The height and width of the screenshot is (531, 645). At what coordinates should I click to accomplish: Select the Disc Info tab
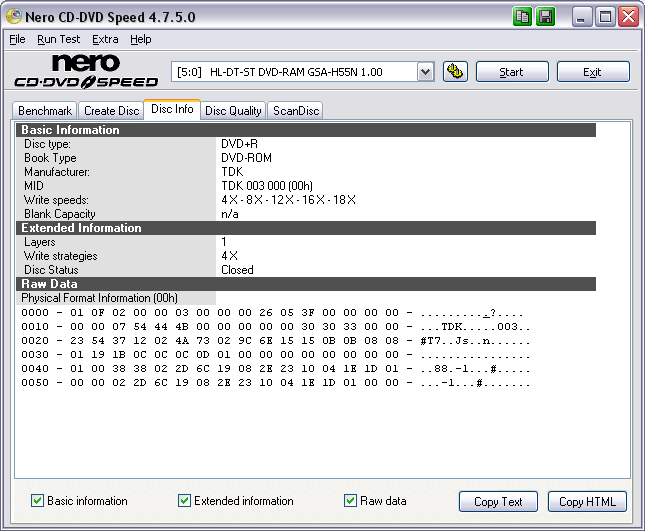(x=172, y=109)
